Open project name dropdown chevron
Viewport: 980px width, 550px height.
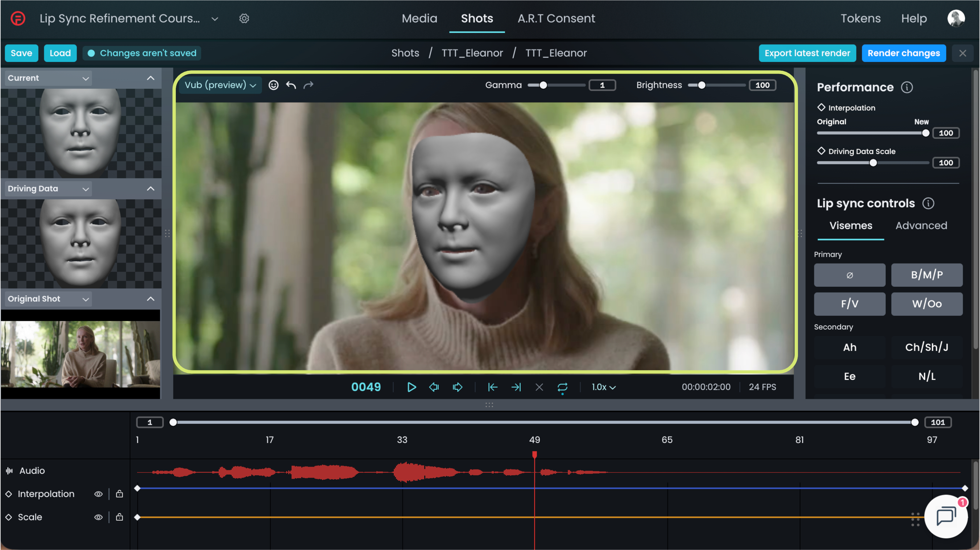[215, 18]
